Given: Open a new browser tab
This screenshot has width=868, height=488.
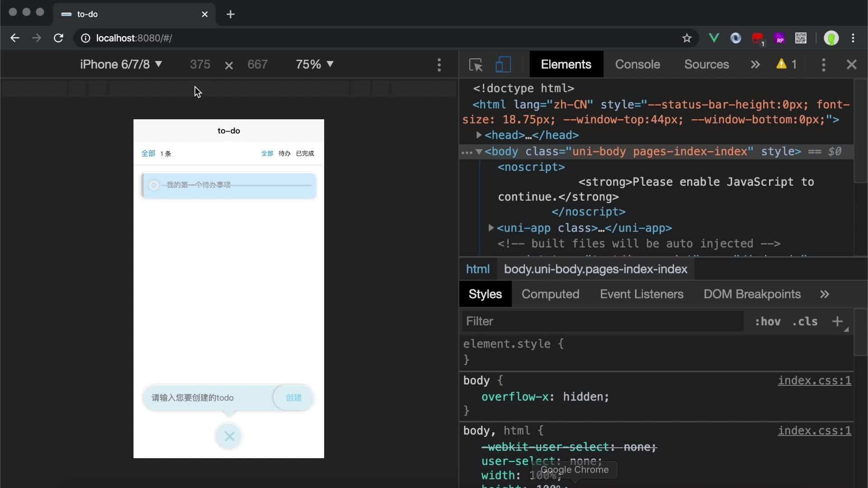Looking at the screenshot, I should 231,14.
